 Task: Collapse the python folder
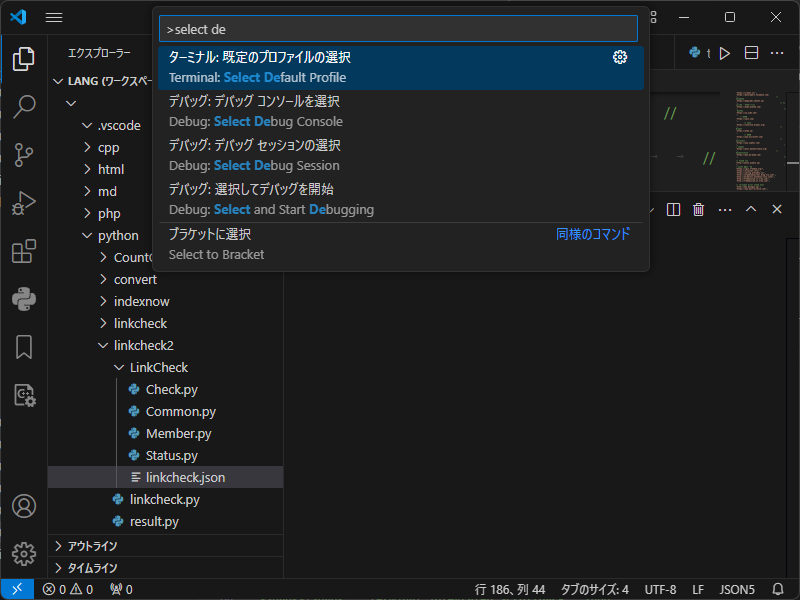pos(87,236)
